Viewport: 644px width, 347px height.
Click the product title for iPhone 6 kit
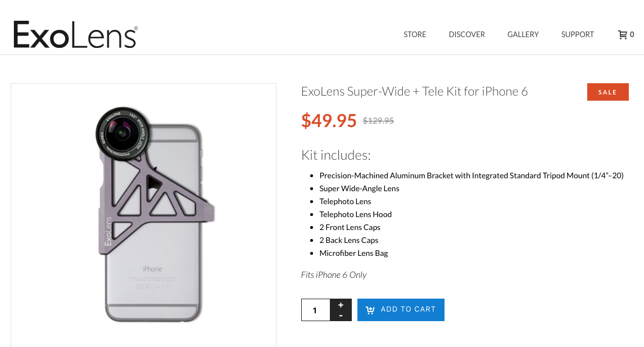(x=414, y=91)
